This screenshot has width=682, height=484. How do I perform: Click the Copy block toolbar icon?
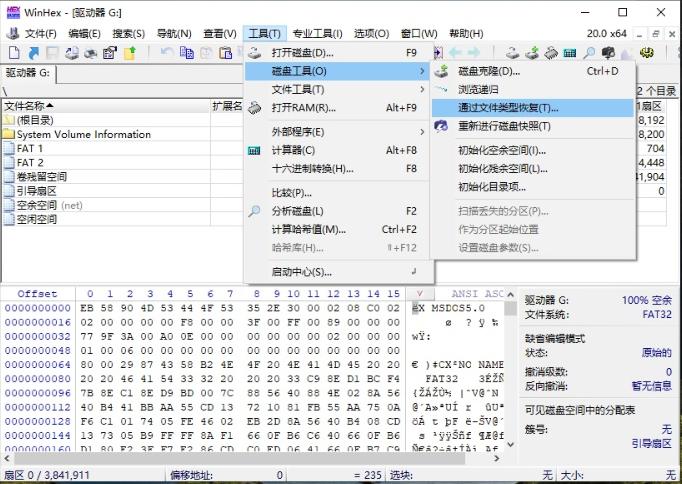pos(187,53)
